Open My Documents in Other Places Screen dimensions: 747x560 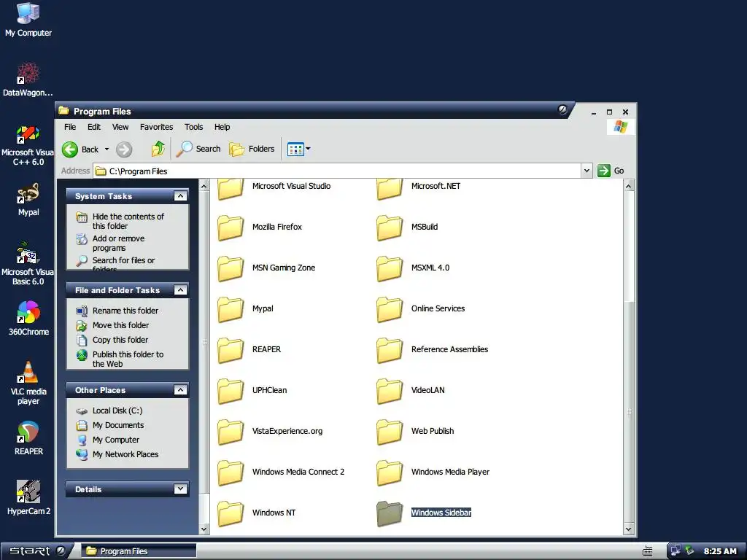click(x=118, y=425)
